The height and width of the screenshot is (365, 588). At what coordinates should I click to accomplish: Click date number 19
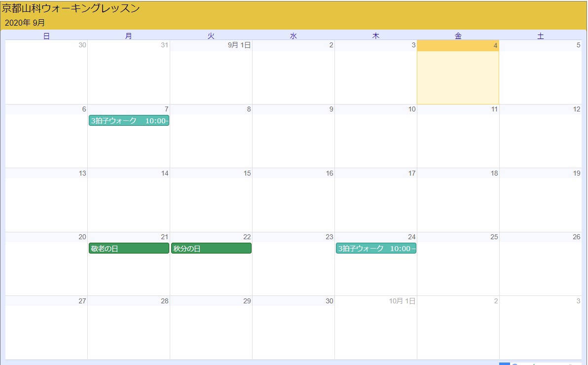tap(577, 173)
